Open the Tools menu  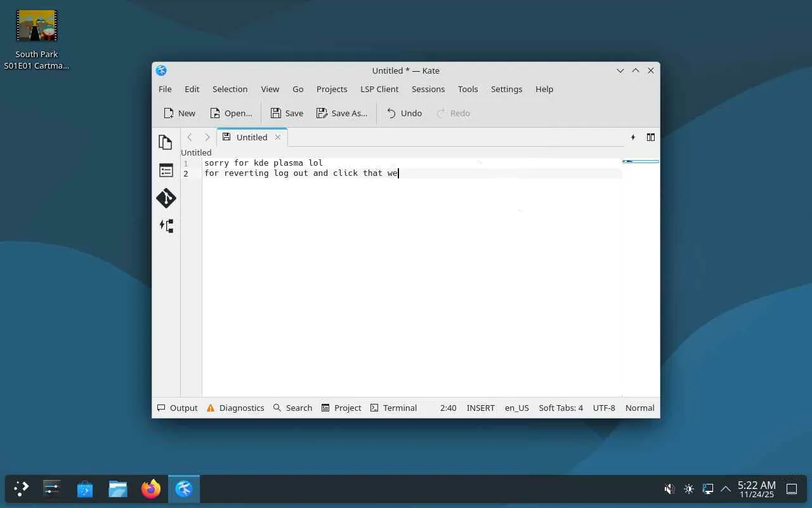tap(468, 89)
